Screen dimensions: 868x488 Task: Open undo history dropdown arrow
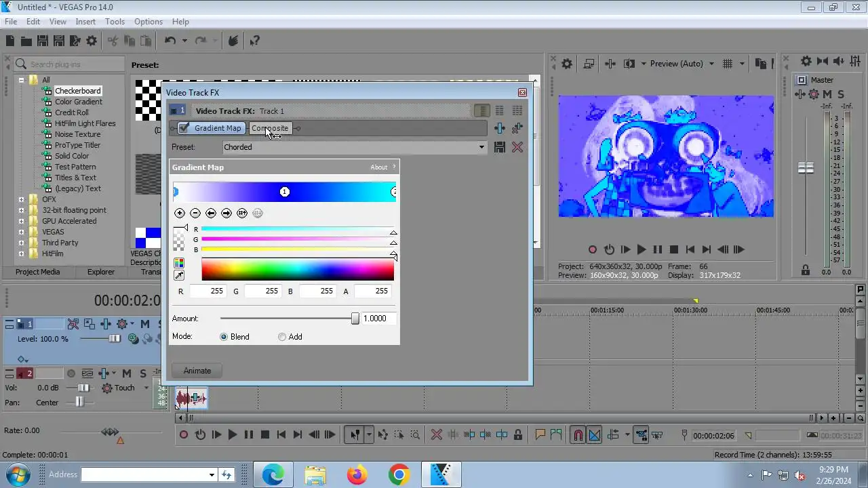(186, 41)
